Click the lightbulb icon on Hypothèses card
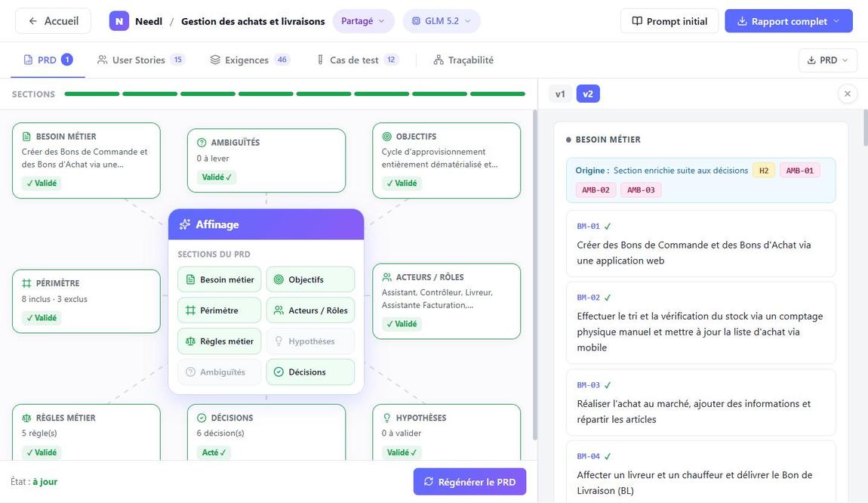This screenshot has width=868, height=503. pyautogui.click(x=387, y=418)
